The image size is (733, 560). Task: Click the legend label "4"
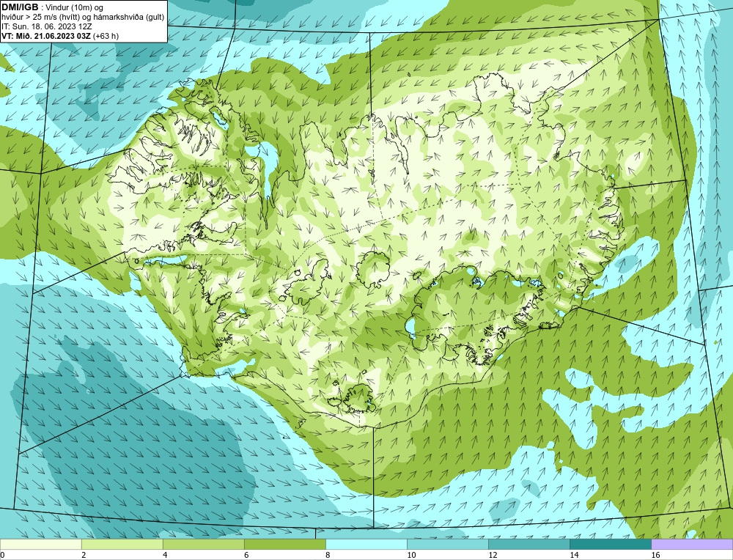click(165, 555)
